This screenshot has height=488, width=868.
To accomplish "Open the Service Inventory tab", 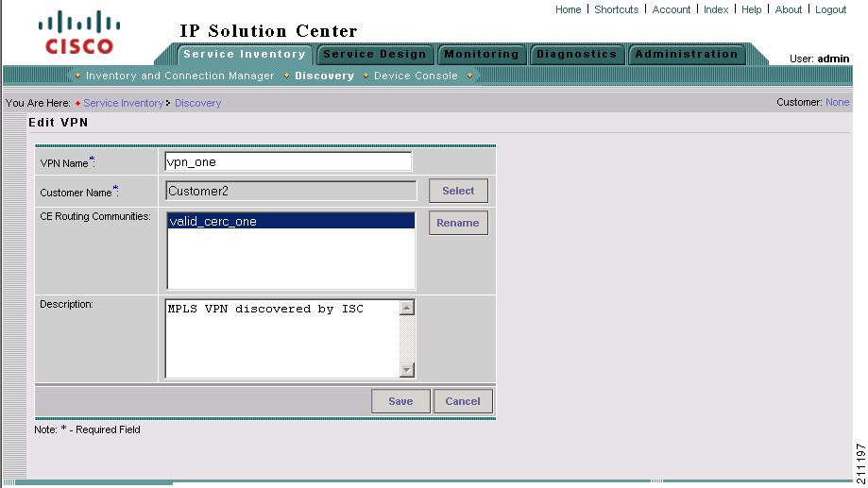I will tap(245, 54).
